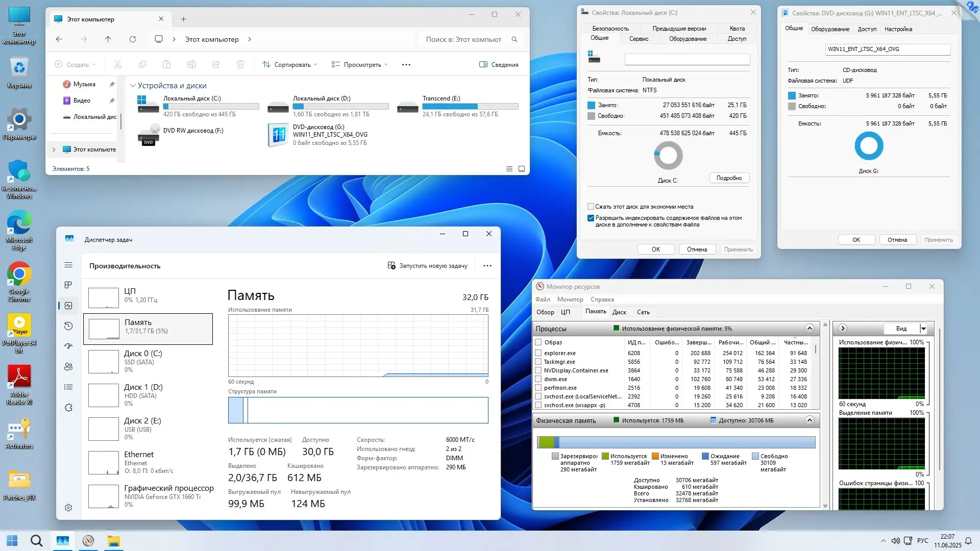Open Resource Monitor from the taskbar
This screenshot has width=980, height=551.
point(88,541)
